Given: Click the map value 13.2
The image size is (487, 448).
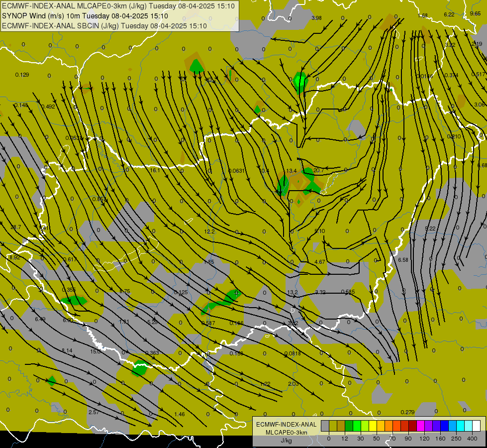Looking at the screenshot, I should 292,292.
